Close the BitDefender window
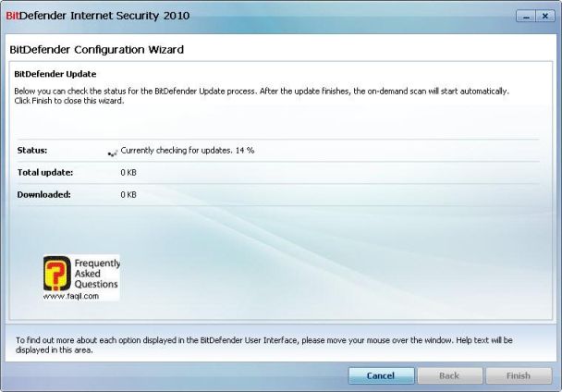 545,16
